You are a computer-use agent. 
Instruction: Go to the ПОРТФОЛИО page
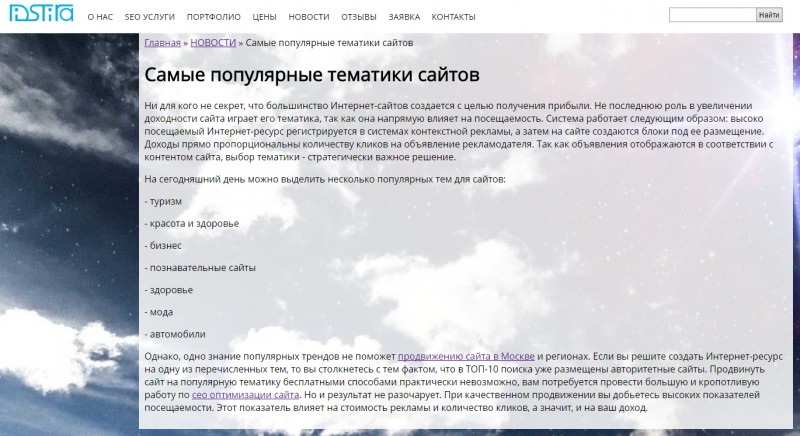pyautogui.click(x=213, y=17)
